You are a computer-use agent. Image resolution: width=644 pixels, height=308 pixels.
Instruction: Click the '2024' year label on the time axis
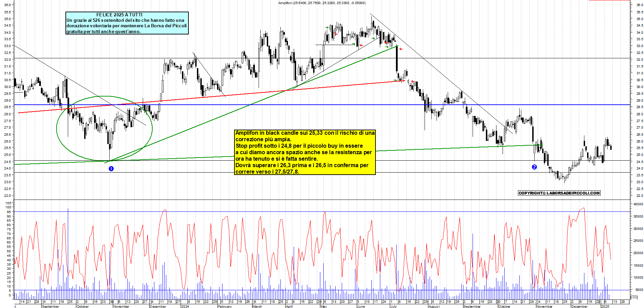click(185, 306)
